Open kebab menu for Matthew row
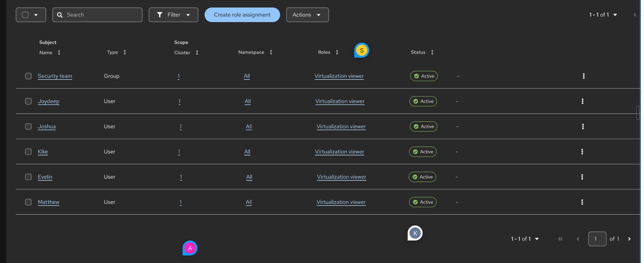This screenshot has width=644, height=263. (582, 202)
